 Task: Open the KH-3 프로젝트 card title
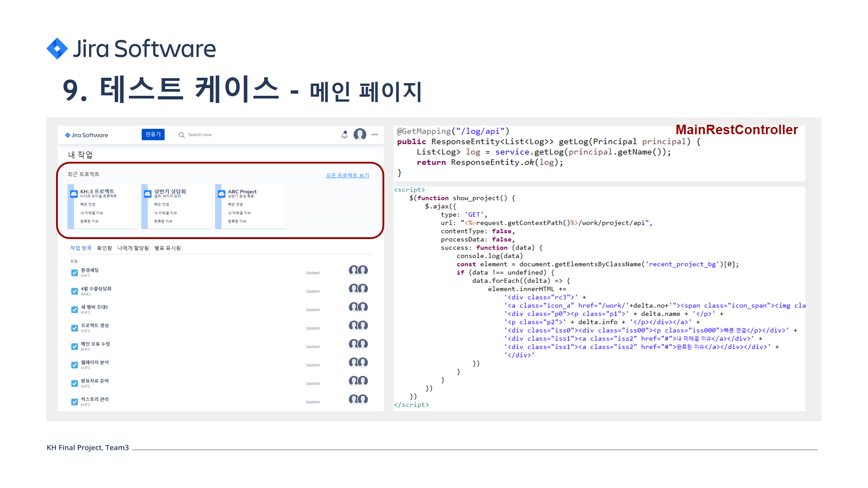pos(97,192)
